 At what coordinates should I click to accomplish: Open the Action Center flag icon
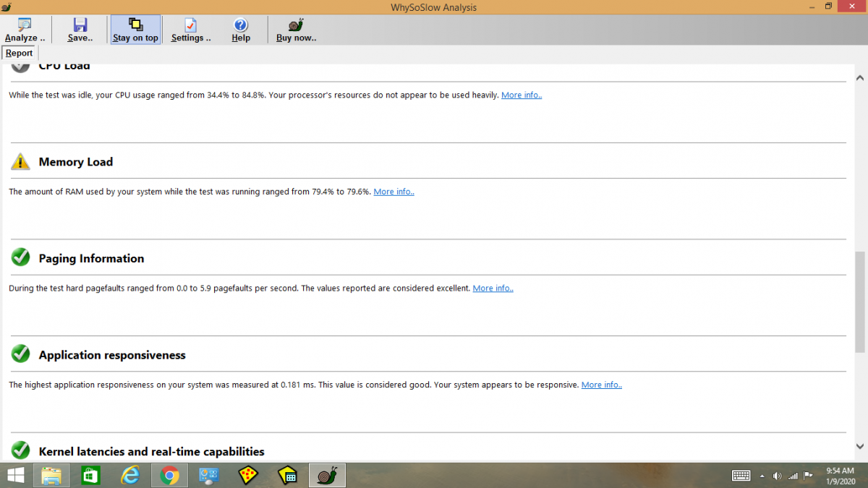[809, 476]
